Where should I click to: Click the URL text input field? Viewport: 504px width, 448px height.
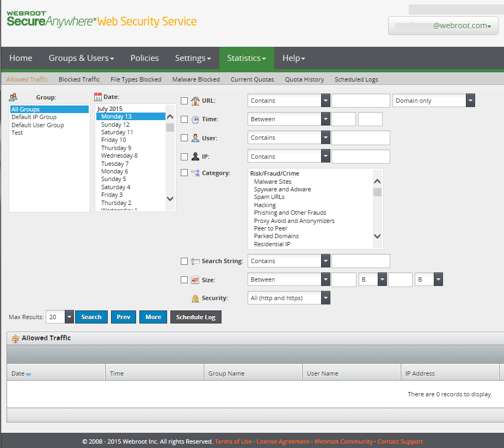[x=361, y=101]
